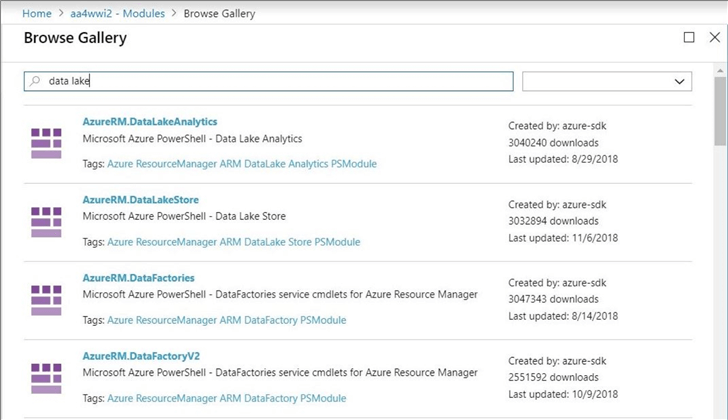Open AzureRM.DataLakeAnalytics module title
The image size is (728, 420).
pyautogui.click(x=150, y=122)
